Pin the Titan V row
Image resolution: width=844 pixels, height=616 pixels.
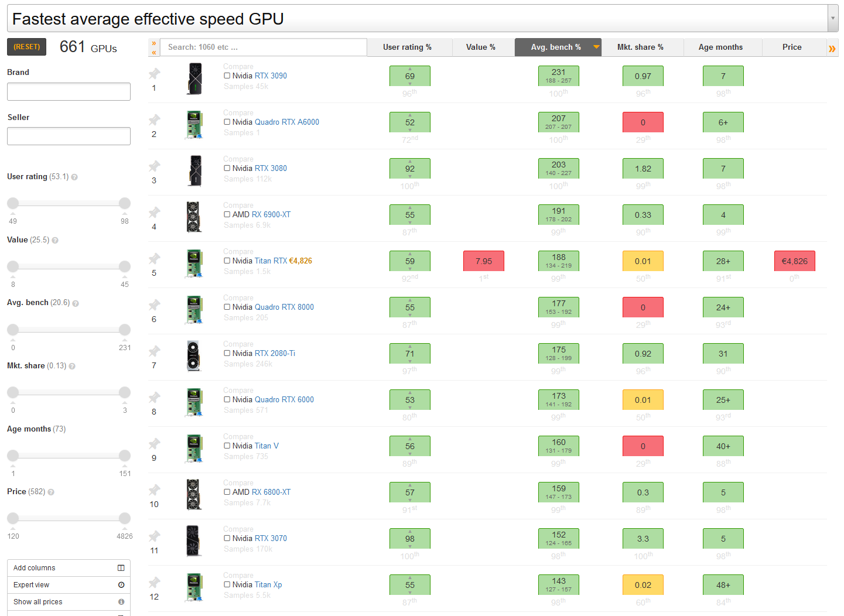pyautogui.click(x=154, y=443)
